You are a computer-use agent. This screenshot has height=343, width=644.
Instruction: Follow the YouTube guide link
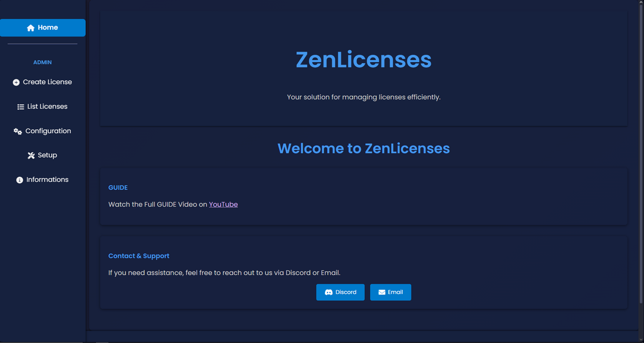(224, 204)
